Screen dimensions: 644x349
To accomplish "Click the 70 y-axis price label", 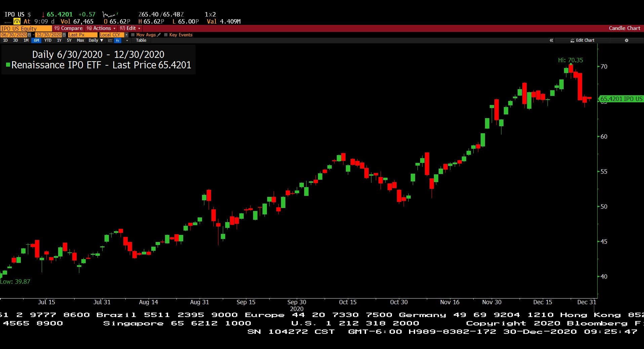I will click(x=604, y=67).
